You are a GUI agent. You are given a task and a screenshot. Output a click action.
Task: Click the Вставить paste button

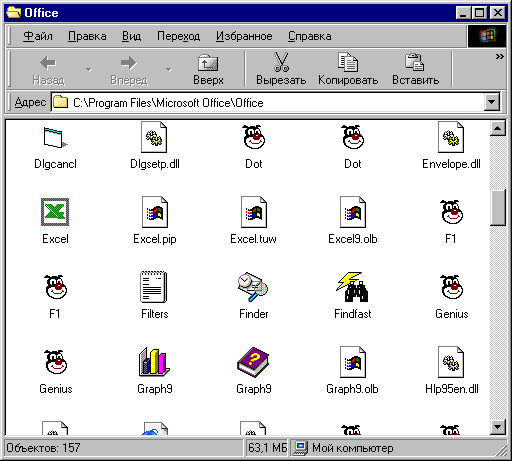click(415, 70)
